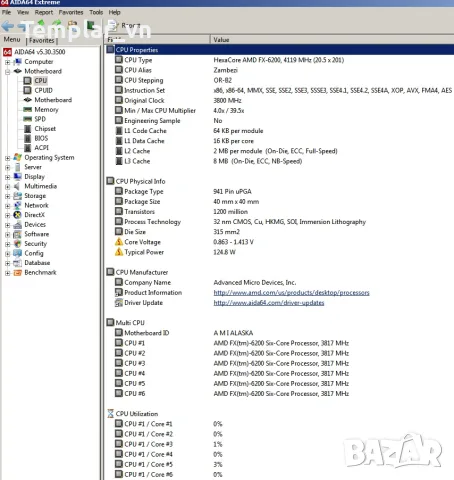Viewport: 454px width, 480px height.
Task: Select the Motherboard ID row
Action: (280, 333)
